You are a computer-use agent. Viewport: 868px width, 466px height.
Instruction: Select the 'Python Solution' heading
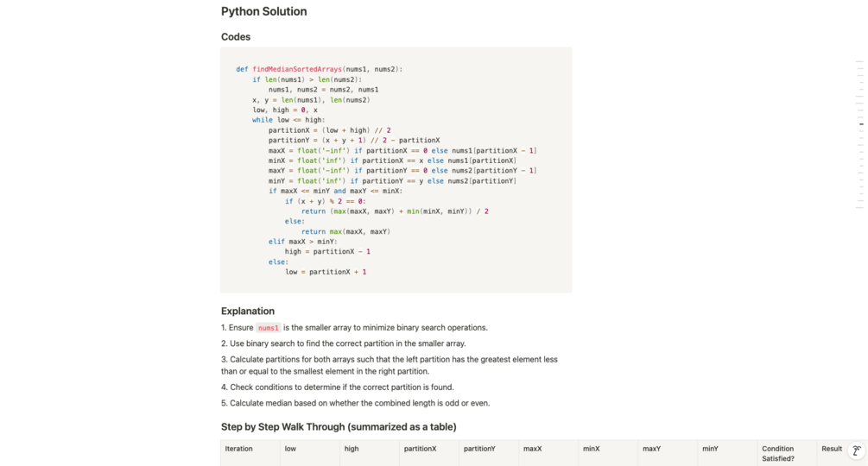click(x=263, y=11)
